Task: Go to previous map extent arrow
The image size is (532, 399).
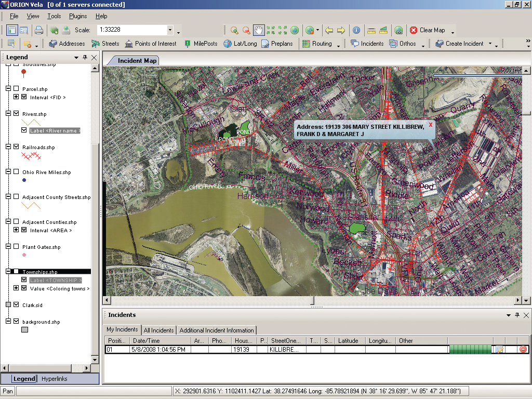Action: point(329,30)
